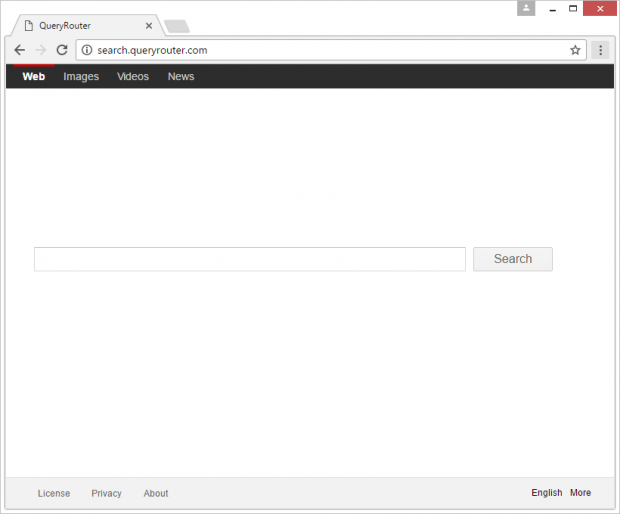Minimize the browser window

tap(553, 8)
